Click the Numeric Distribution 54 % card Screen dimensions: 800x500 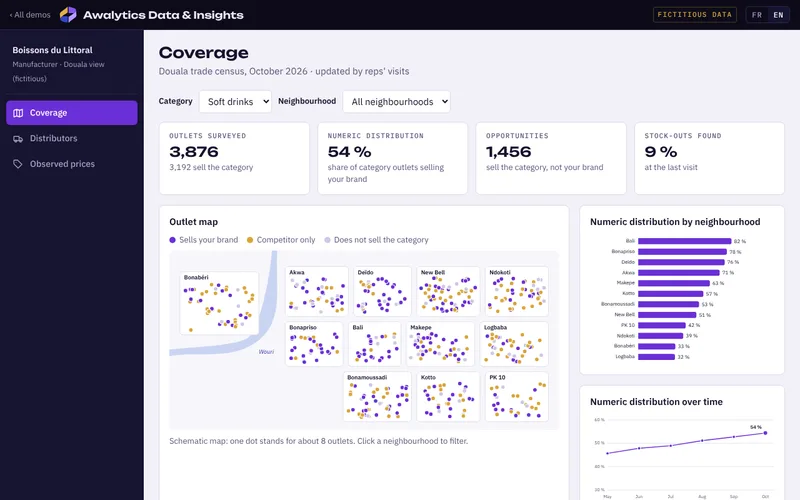coord(392,158)
